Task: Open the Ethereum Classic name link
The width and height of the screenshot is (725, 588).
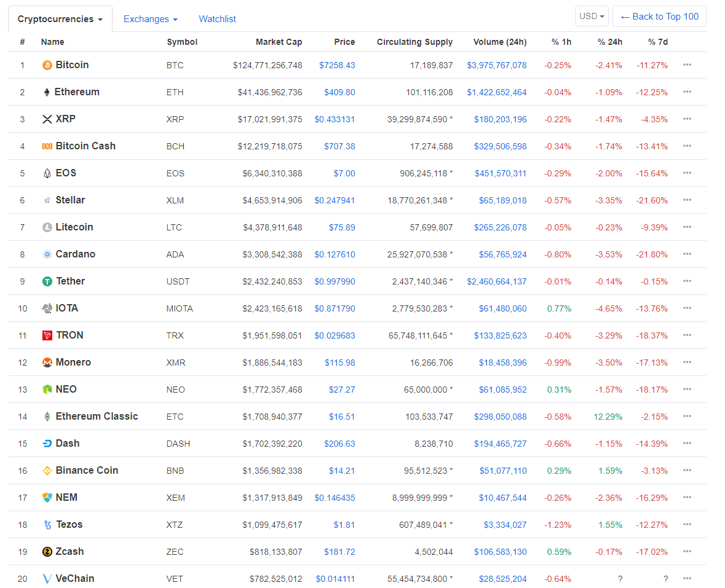Action: (x=97, y=417)
